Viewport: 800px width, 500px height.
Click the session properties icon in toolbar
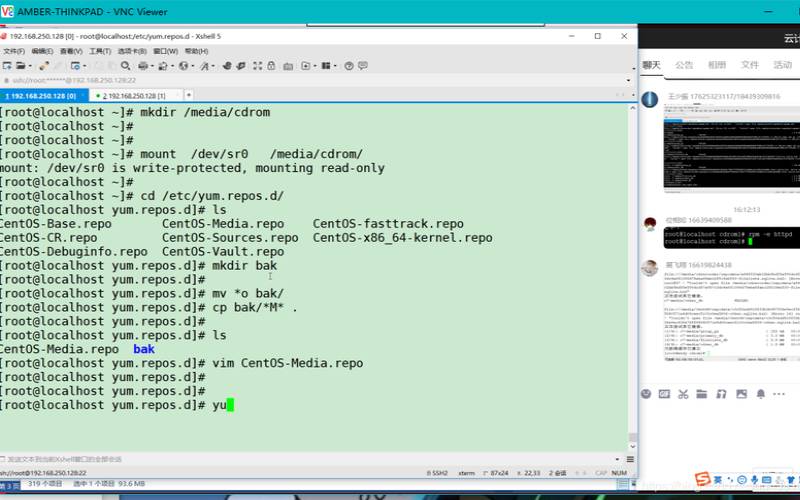click(x=75, y=66)
